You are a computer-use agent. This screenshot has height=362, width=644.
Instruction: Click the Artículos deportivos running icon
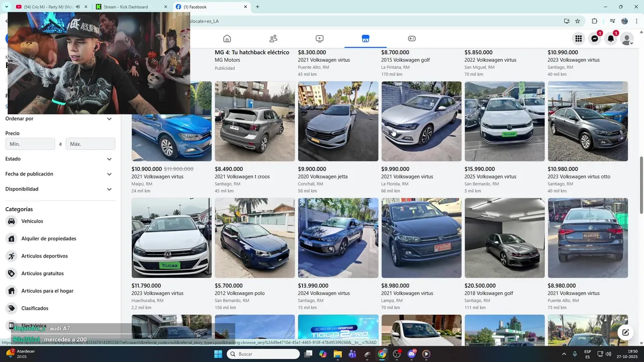tap(11, 256)
